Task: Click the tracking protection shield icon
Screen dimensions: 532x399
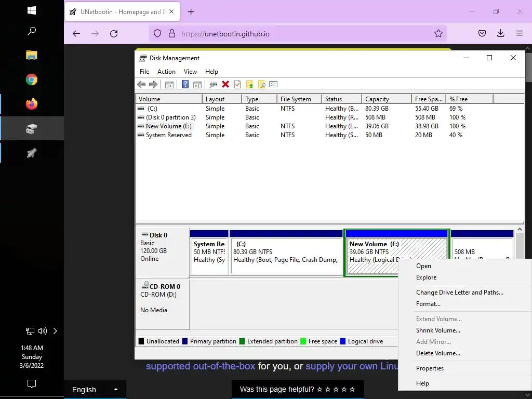Action: (157, 34)
